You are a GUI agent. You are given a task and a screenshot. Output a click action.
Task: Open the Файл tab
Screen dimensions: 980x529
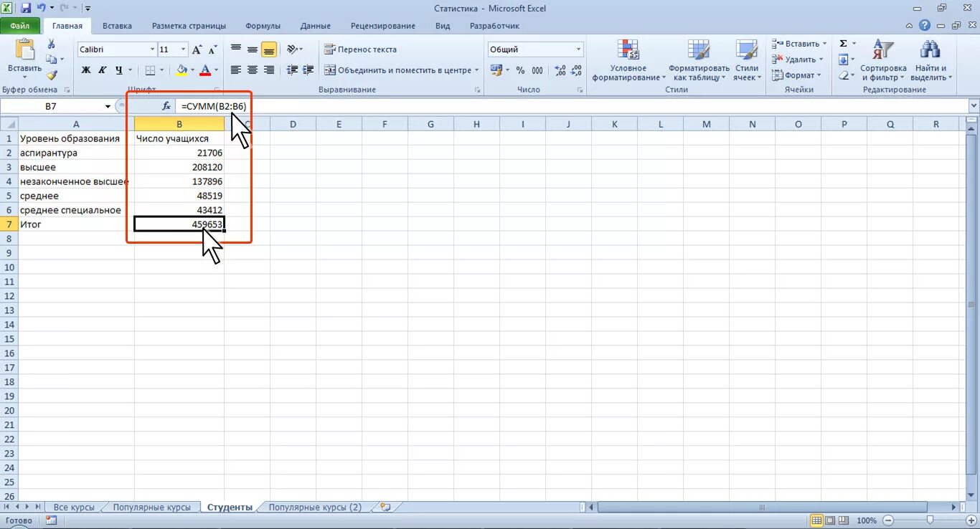pos(20,26)
